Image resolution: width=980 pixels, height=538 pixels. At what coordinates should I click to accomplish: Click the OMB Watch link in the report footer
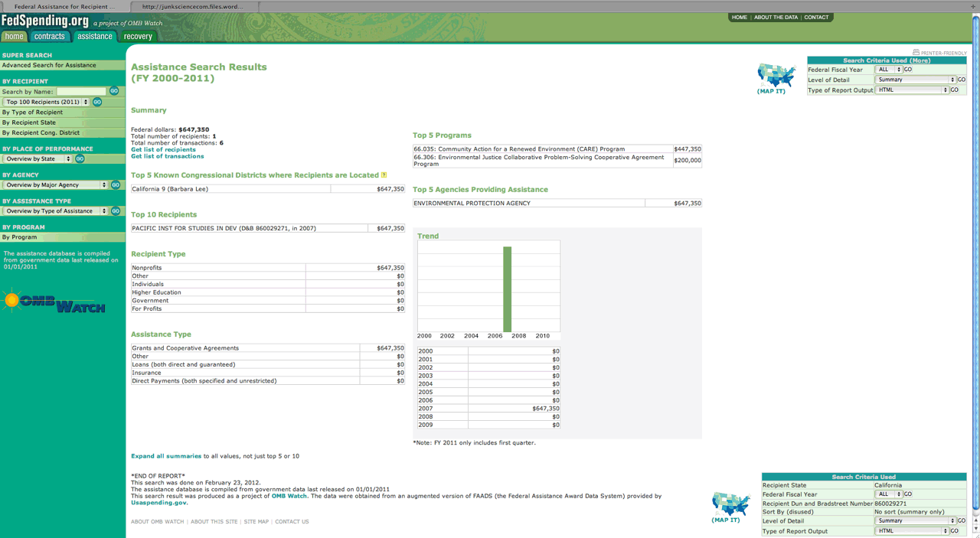point(289,496)
